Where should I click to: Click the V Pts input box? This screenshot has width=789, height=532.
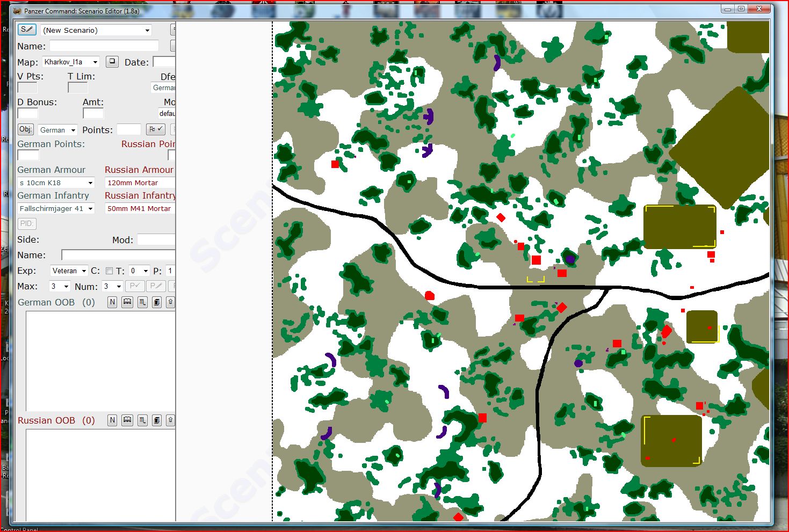pyautogui.click(x=27, y=88)
